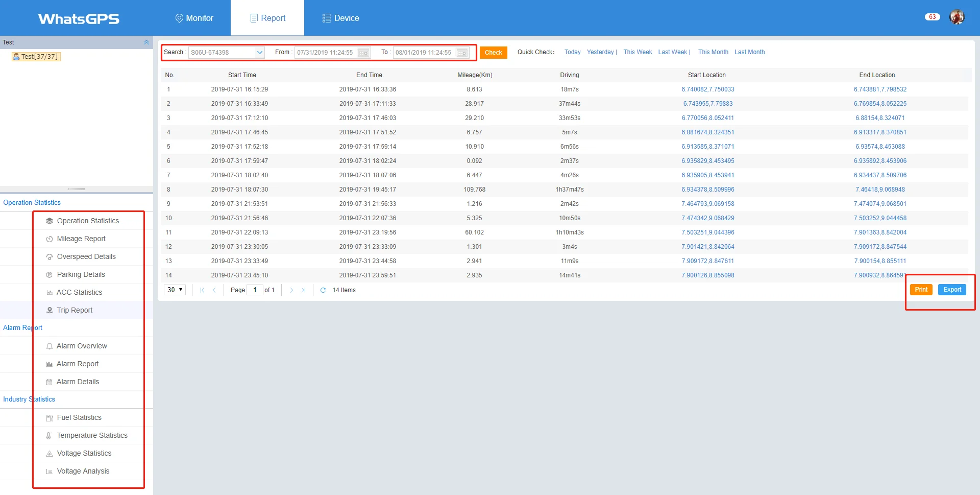Open the From date calendar picker icon
The width and height of the screenshot is (980, 495).
(363, 53)
